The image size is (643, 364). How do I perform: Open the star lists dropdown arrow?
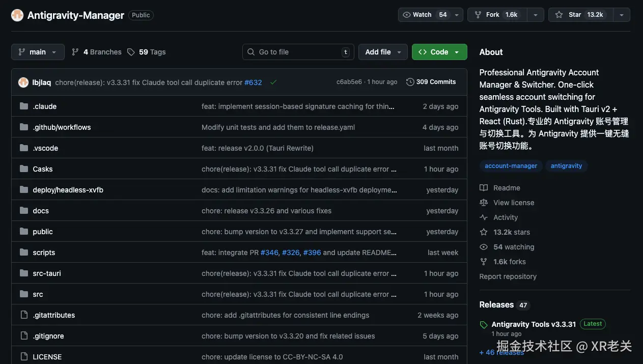coord(621,15)
